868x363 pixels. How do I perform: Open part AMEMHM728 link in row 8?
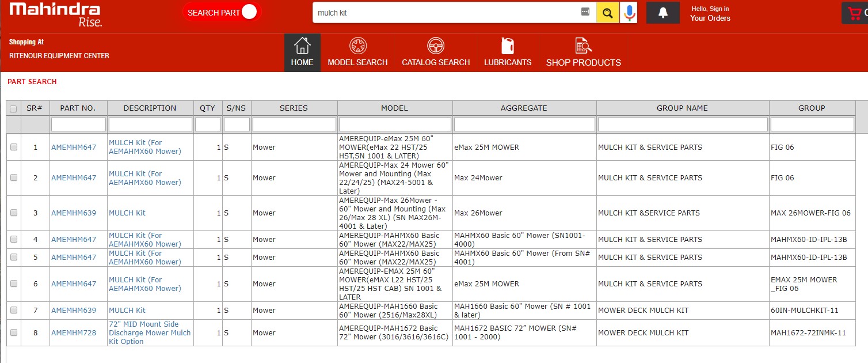[x=74, y=333]
